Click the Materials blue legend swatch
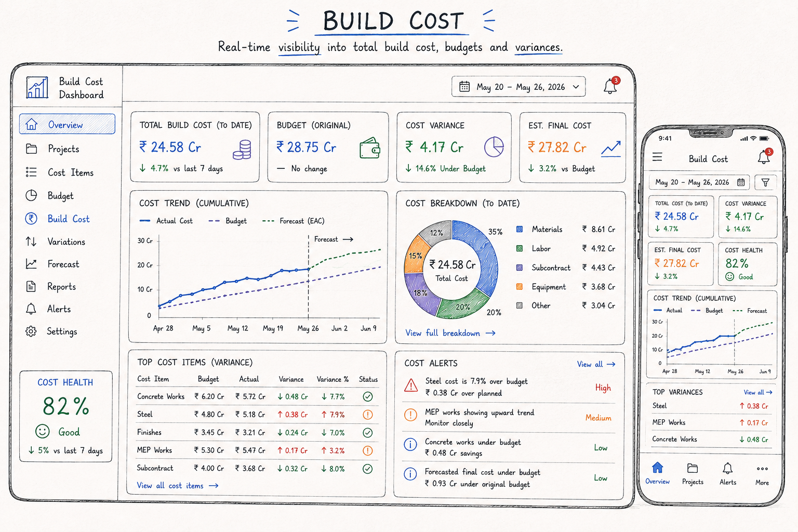This screenshot has width=798, height=532. (x=520, y=229)
